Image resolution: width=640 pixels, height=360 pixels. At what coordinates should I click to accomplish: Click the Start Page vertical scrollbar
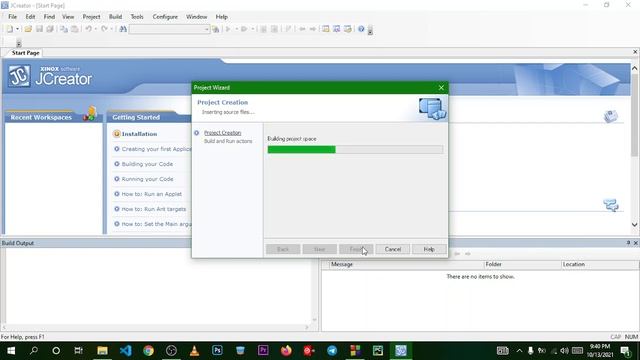[634, 147]
